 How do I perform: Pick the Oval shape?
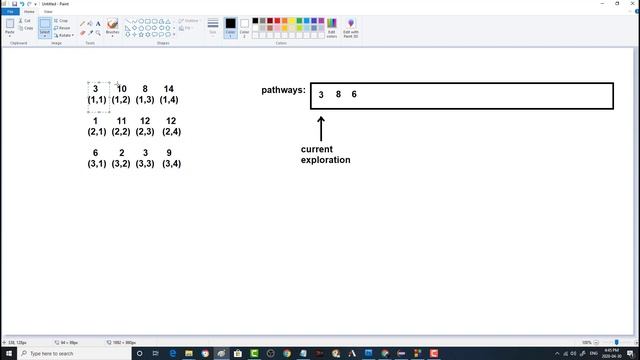pos(141,21)
